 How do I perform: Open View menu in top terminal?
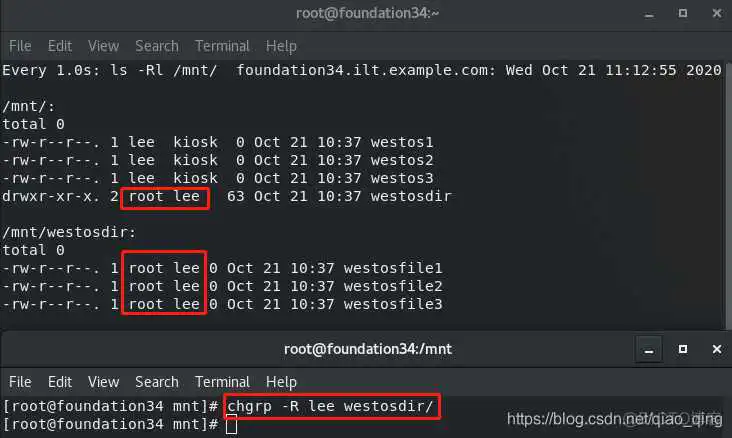(103, 46)
